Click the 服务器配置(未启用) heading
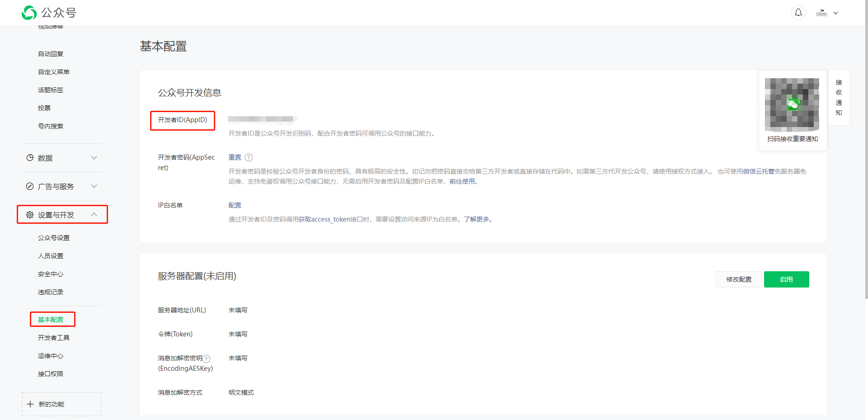The height and width of the screenshot is (420, 868). pos(197,276)
